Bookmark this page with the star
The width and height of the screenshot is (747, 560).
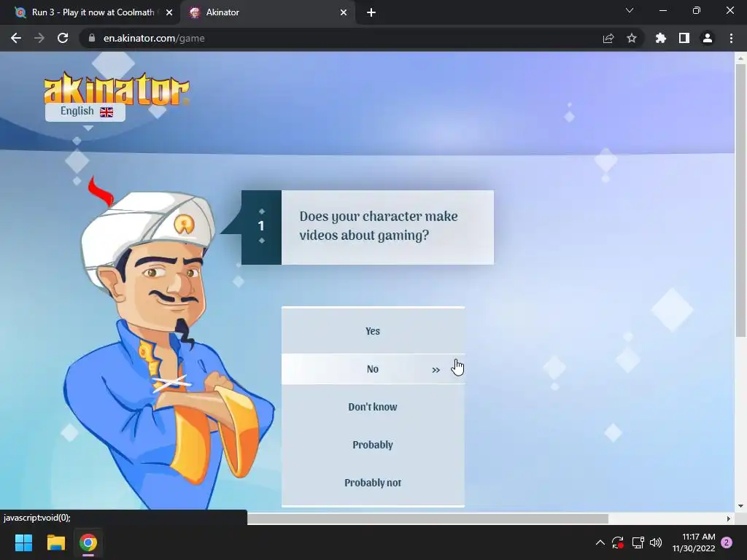pyautogui.click(x=632, y=38)
